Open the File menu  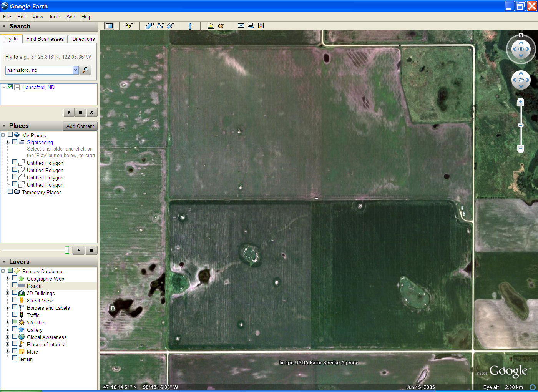7,17
